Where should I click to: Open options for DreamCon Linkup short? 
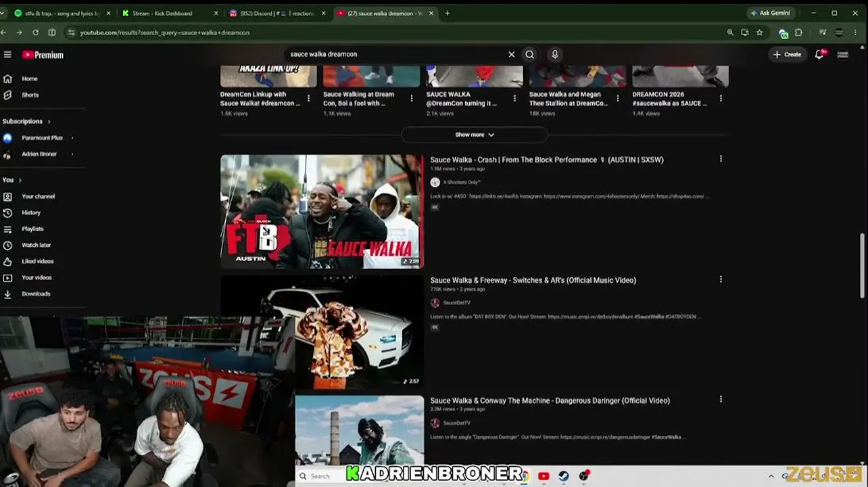click(309, 98)
